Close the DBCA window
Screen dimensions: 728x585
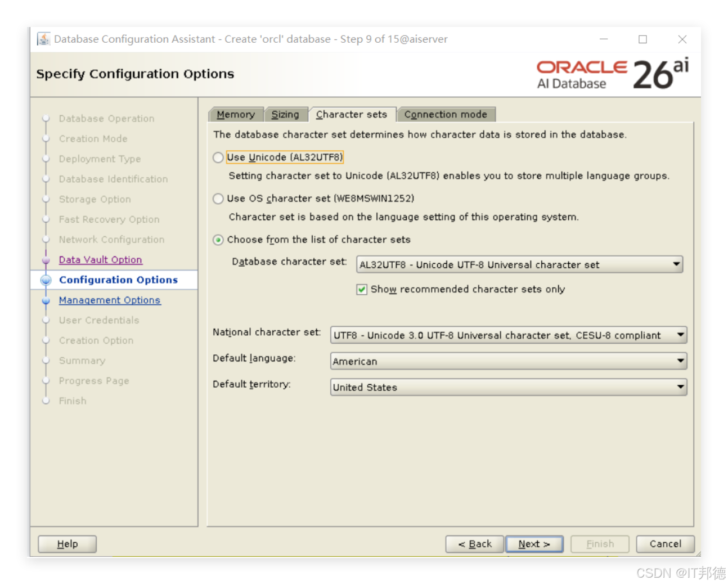pyautogui.click(x=682, y=39)
